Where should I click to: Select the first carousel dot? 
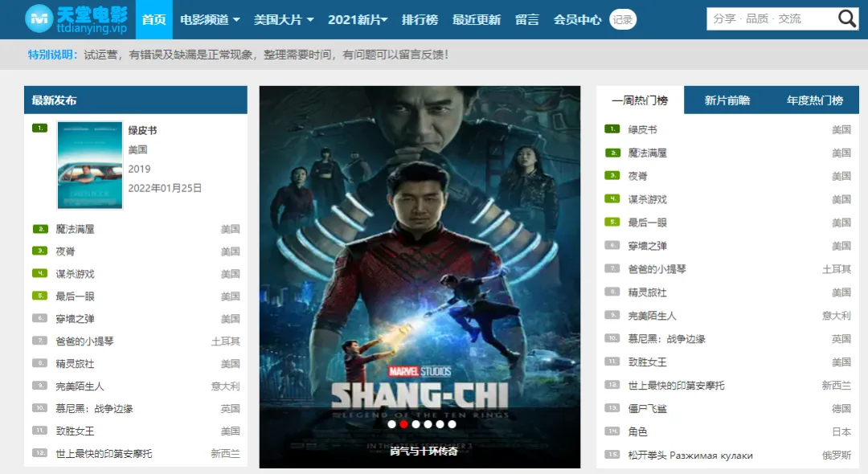(392, 424)
